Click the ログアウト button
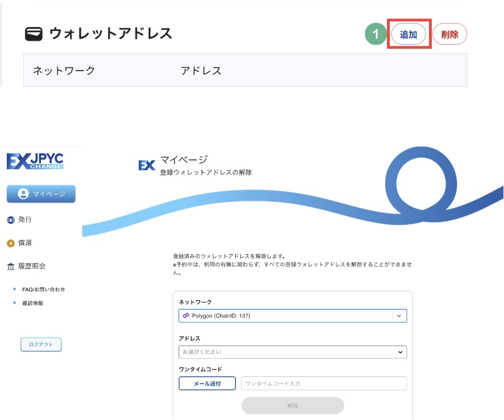The image size is (504, 420). (x=41, y=344)
